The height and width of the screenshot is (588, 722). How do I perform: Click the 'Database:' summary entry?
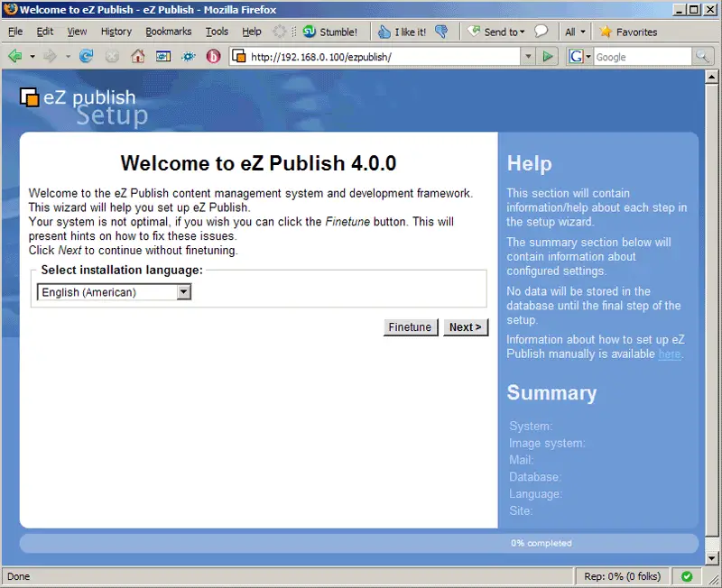[535, 477]
